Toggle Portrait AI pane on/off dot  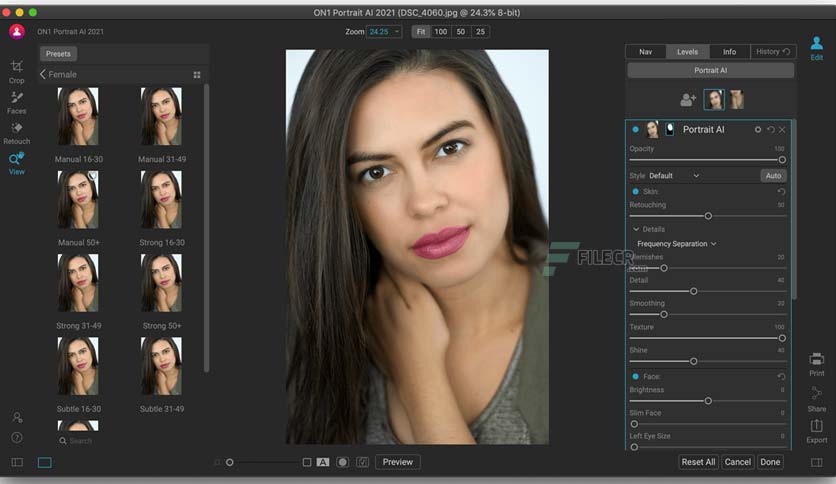pos(636,130)
